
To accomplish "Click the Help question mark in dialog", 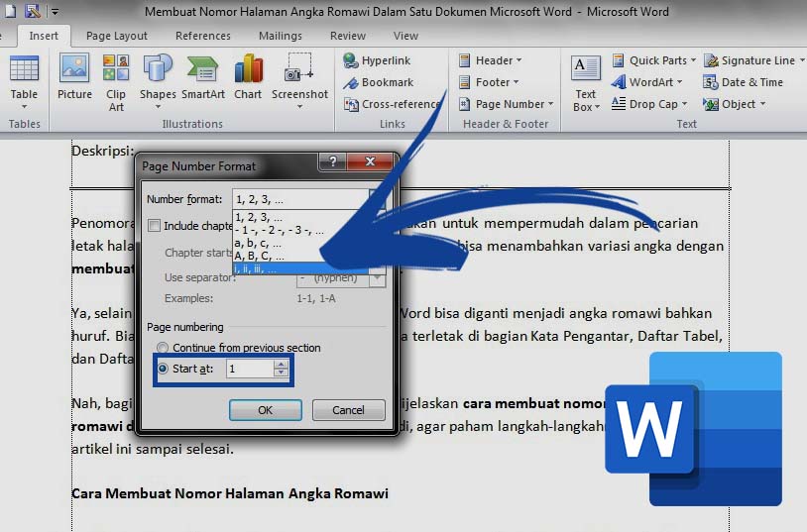I will (x=333, y=161).
